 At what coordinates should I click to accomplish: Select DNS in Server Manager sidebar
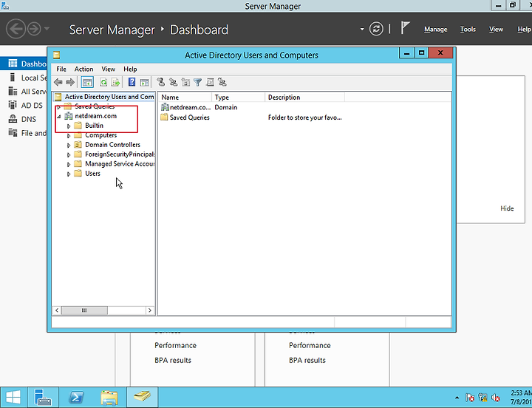24,119
